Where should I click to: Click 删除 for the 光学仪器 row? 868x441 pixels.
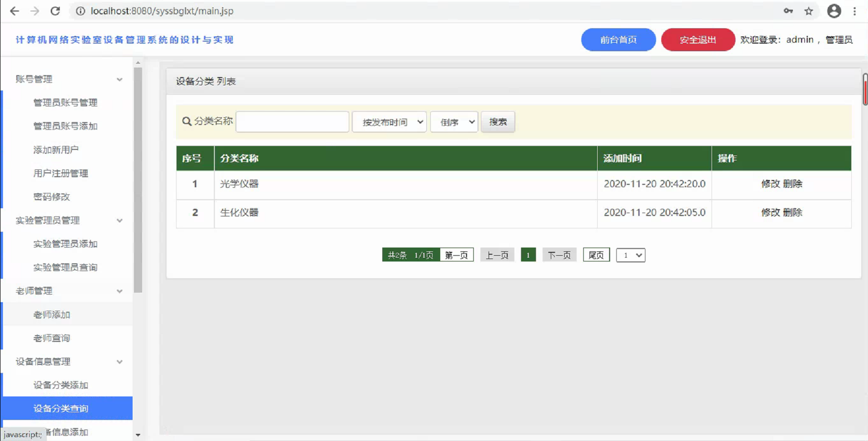[792, 184]
